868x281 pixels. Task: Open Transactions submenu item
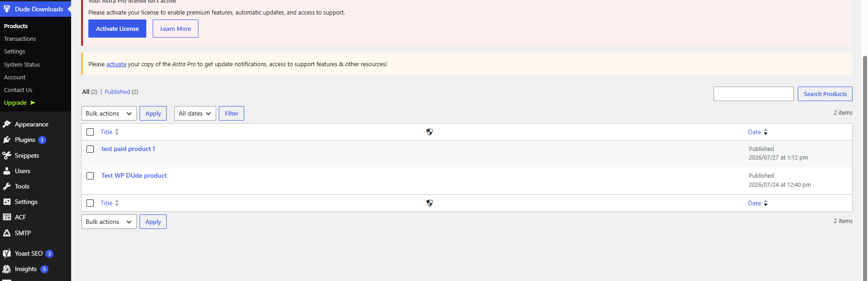[x=20, y=39]
